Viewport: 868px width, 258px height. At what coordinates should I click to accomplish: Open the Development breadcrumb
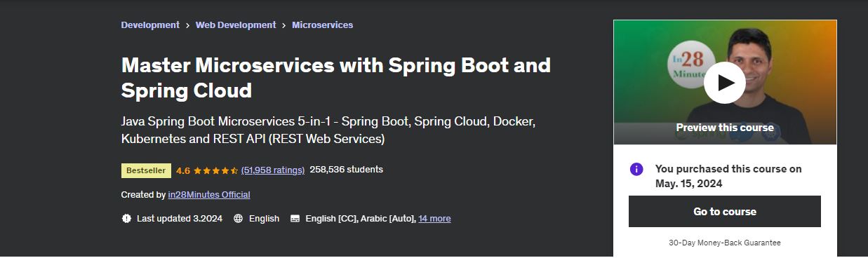coord(150,25)
